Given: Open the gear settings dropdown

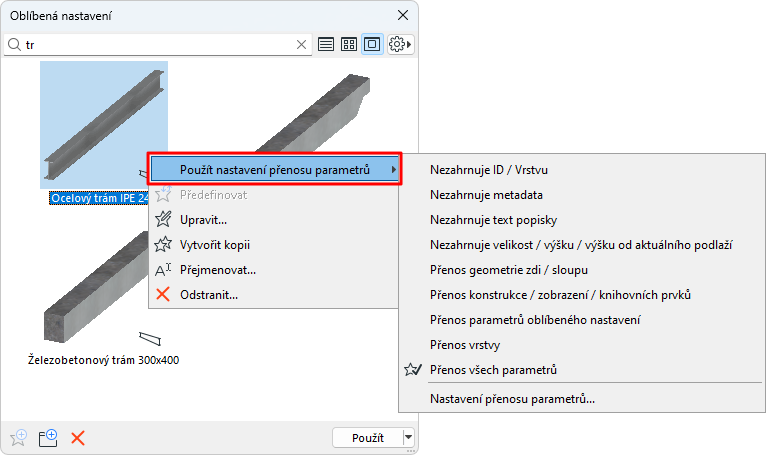Looking at the screenshot, I should click(400, 45).
